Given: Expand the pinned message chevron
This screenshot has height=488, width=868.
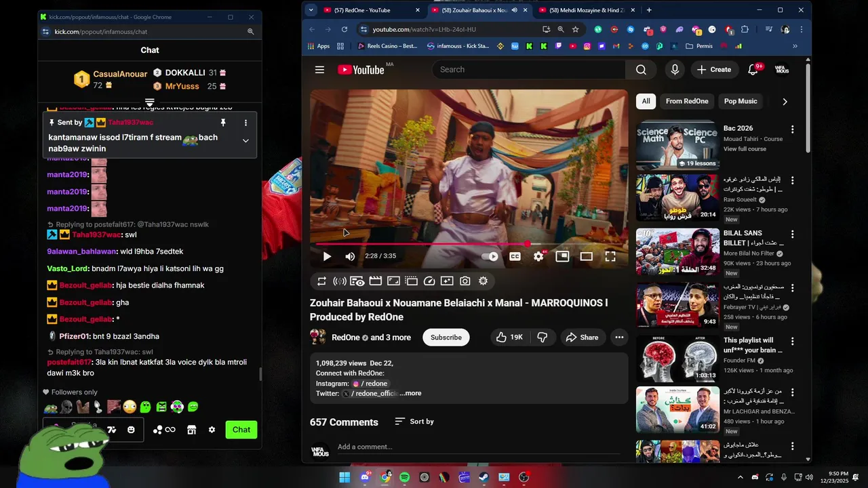Looking at the screenshot, I should pos(245,141).
